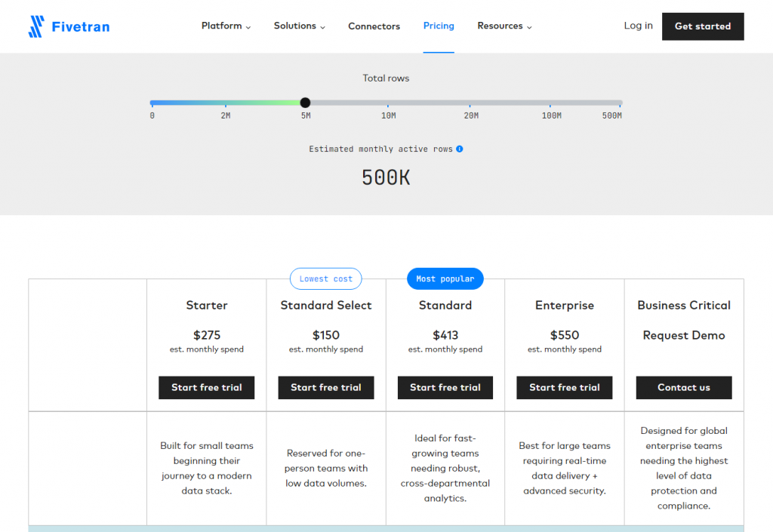Select the Starter plan heading
The image size is (773, 532).
(x=207, y=306)
